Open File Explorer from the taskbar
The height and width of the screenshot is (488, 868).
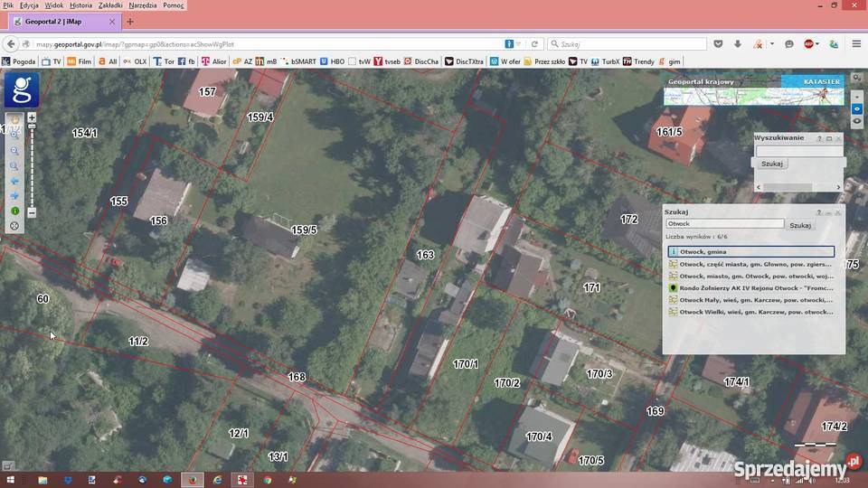click(42, 480)
